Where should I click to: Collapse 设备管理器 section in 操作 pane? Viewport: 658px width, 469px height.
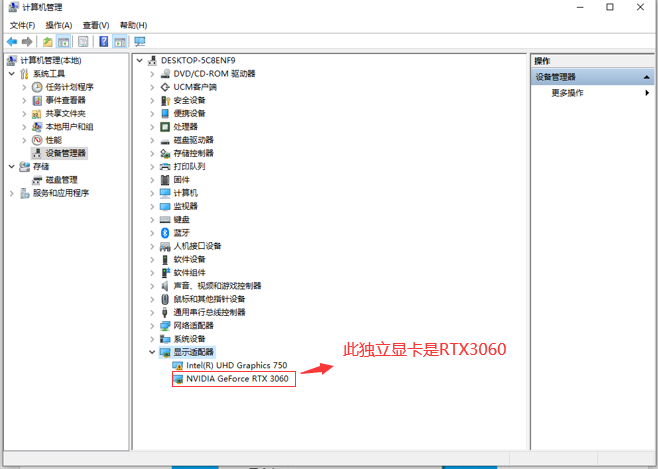click(x=646, y=77)
